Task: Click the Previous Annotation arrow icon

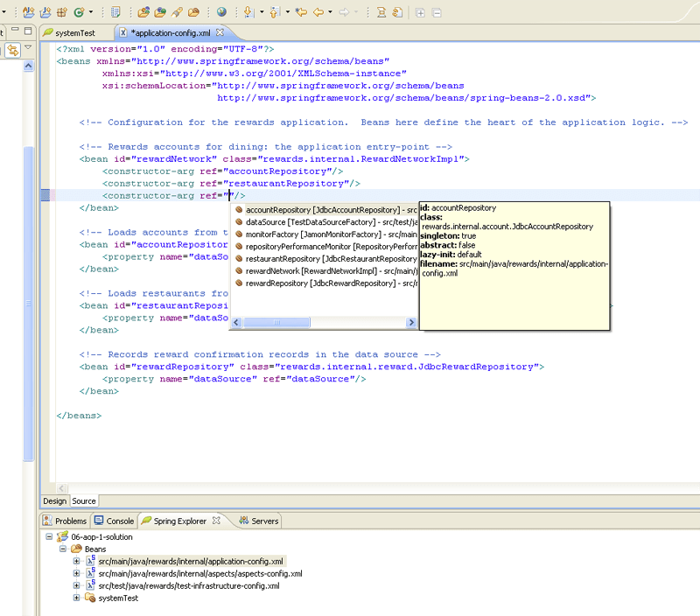Action: [275, 12]
